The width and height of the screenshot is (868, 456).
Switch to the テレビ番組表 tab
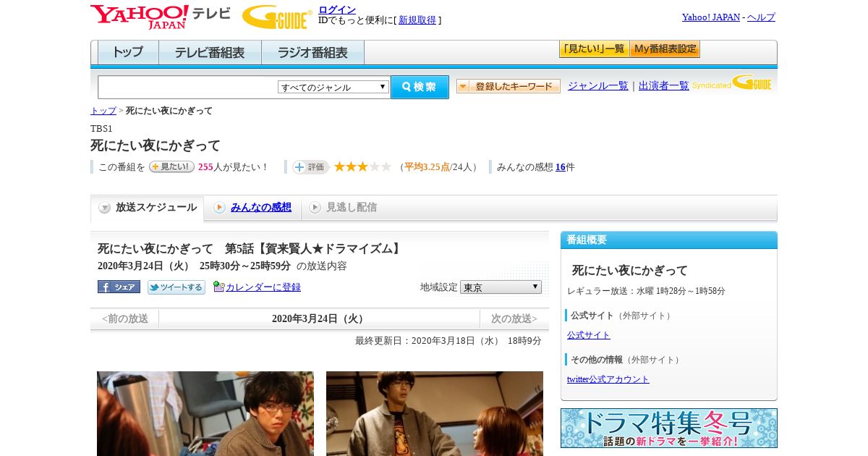[x=210, y=53]
